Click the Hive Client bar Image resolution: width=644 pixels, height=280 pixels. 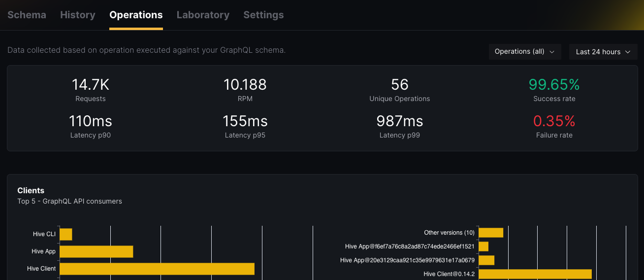point(157,269)
